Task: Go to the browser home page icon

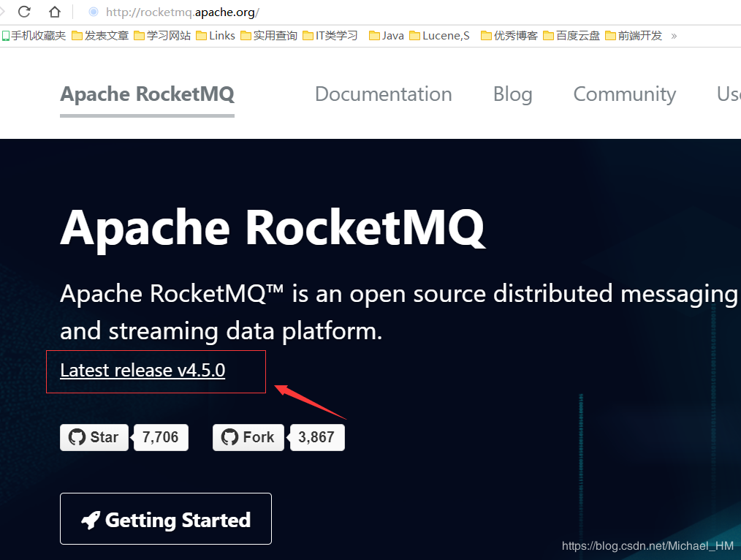Action: point(55,12)
